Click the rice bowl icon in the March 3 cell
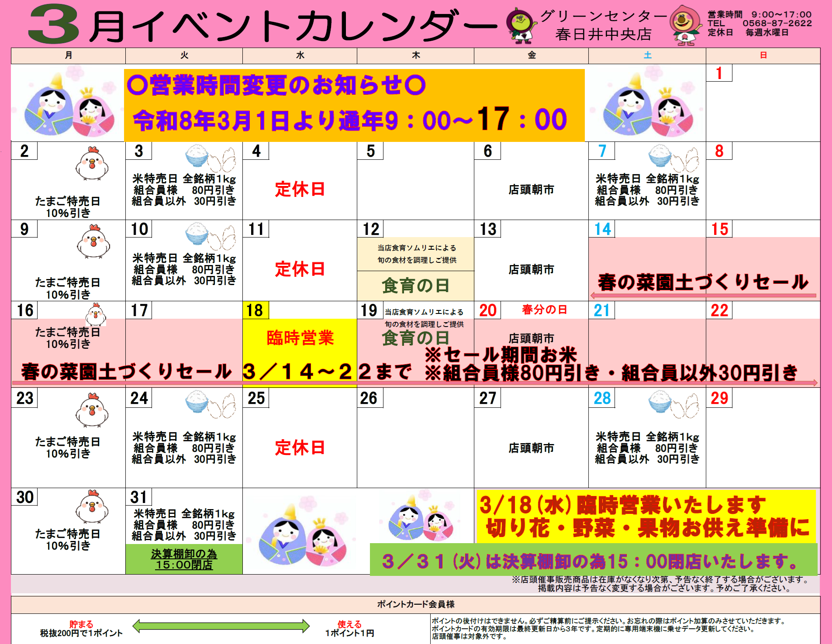This screenshot has width=832, height=644. click(x=197, y=156)
